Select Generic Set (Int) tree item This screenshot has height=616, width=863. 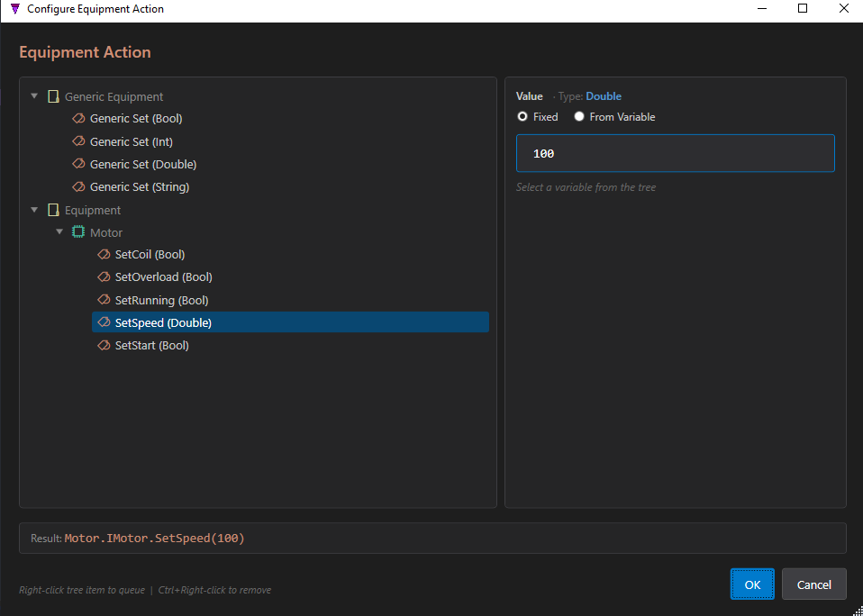(x=132, y=141)
